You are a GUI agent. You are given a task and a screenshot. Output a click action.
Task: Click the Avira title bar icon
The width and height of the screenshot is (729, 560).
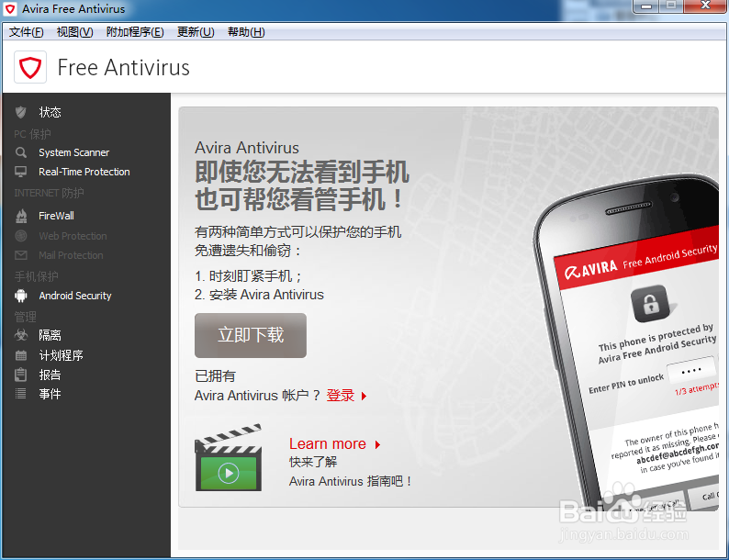tap(10, 9)
